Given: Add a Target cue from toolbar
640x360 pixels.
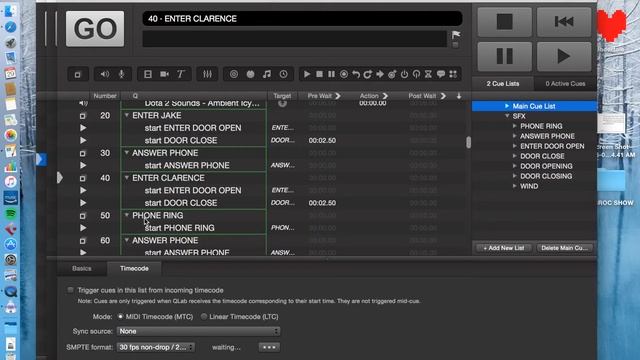Looking at the screenshot, I should (392, 74).
